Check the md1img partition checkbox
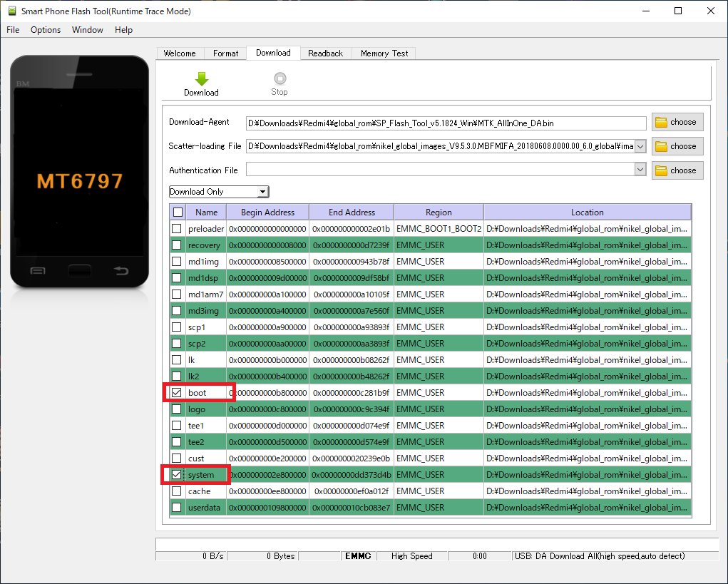The image size is (728, 584). click(176, 262)
